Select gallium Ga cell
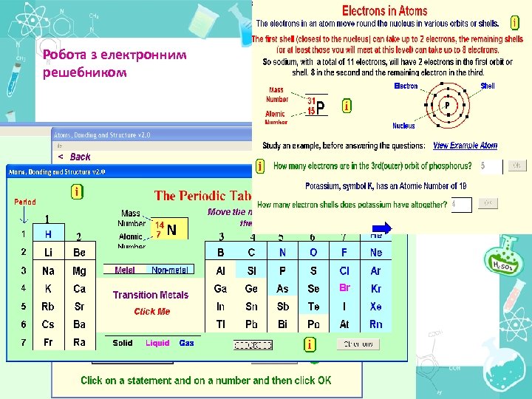The height and width of the screenshot is (399, 532). (x=220, y=289)
